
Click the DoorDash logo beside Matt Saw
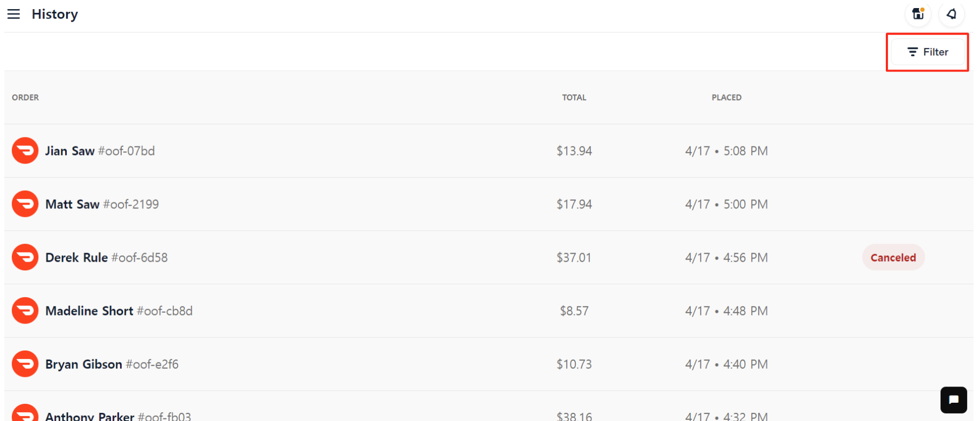point(25,204)
